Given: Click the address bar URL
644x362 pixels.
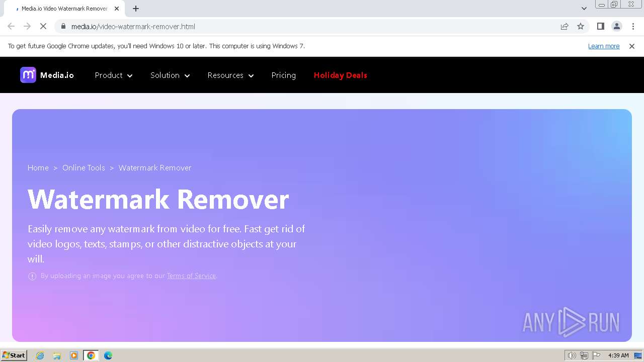Looking at the screenshot, I should pos(133,26).
